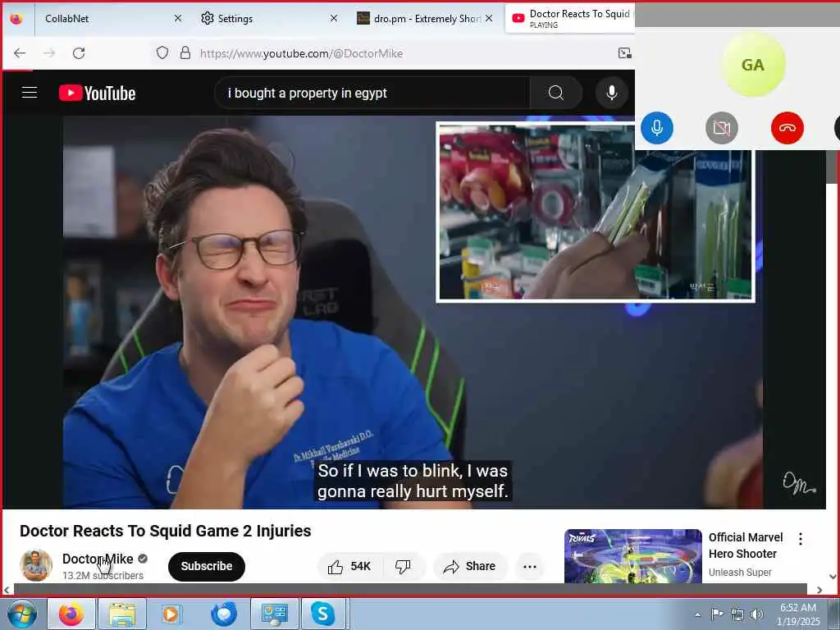Screen dimensions: 840x630
Task: Open YouTube hamburger guide menu
Action: [x=30, y=93]
